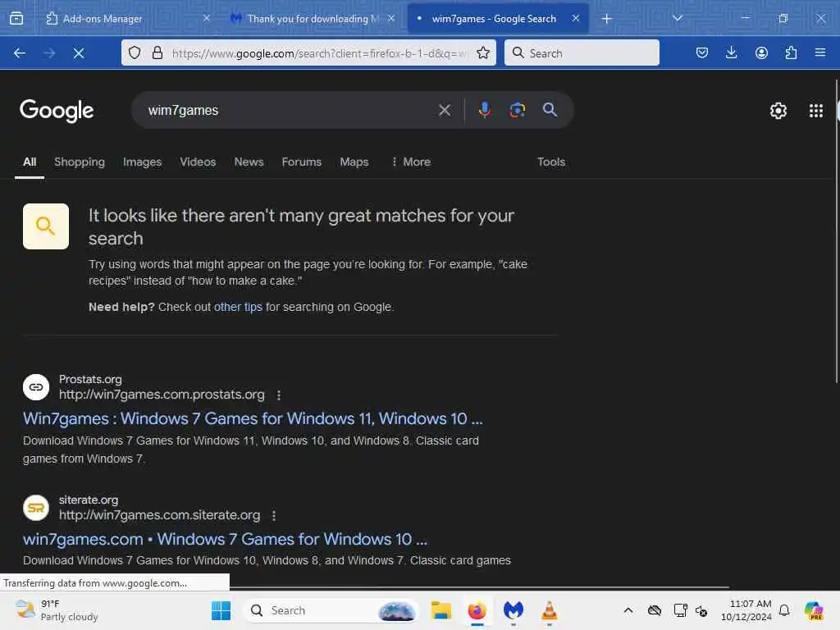Open the taskbar clock and date
840x630 pixels.
click(746, 610)
